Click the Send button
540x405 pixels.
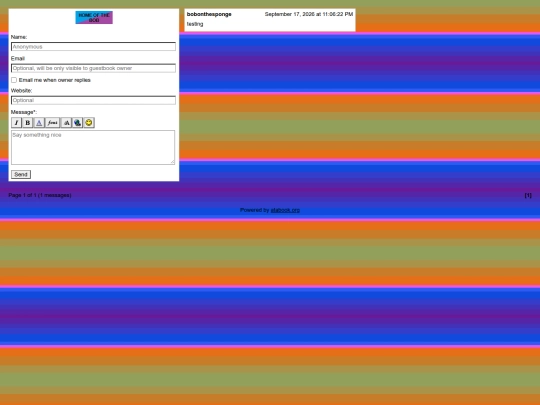[x=21, y=174]
